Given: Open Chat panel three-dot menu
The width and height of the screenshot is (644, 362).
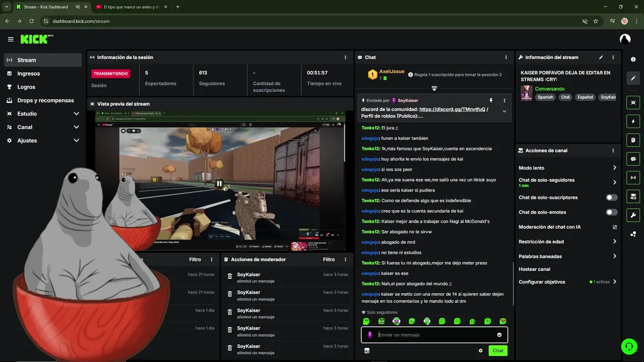Looking at the screenshot, I should (x=505, y=57).
